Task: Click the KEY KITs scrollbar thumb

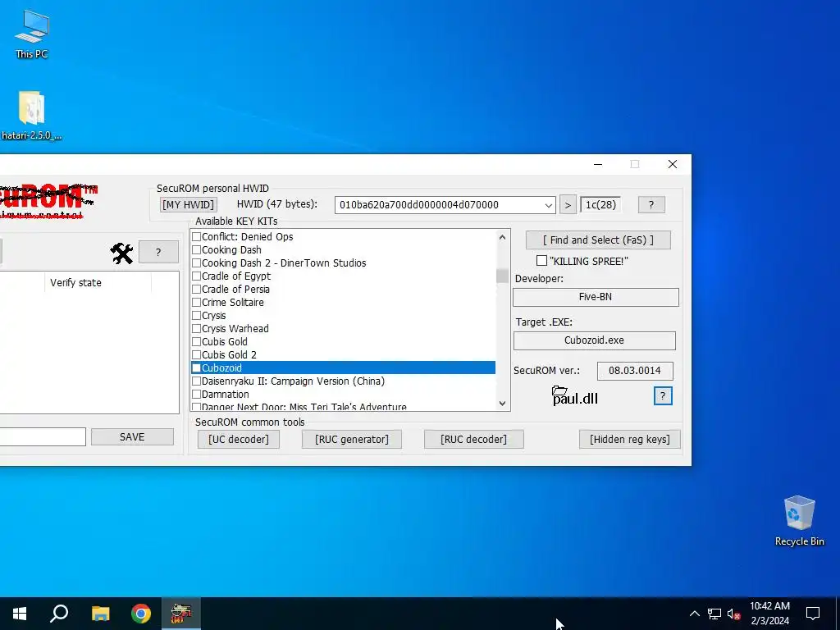Action: pyautogui.click(x=502, y=276)
